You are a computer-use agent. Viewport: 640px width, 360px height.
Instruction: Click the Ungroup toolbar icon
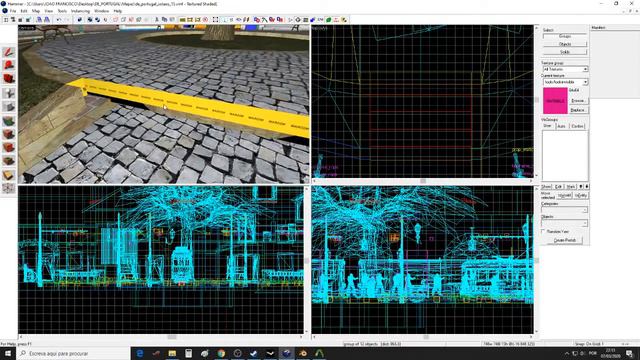98,19
